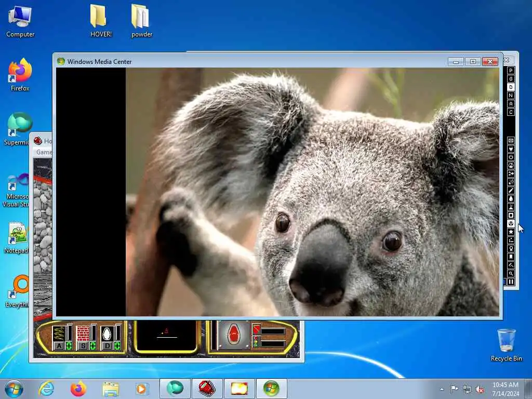This screenshot has height=399, width=532.
Task: Click the S key button in Hover dashboard
Action: point(83,346)
